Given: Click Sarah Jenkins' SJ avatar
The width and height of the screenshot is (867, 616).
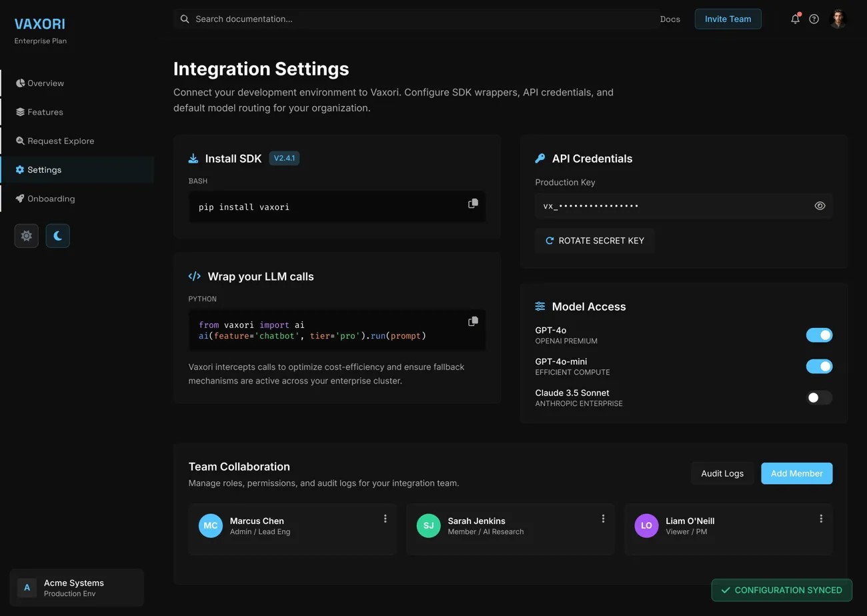Looking at the screenshot, I should (428, 525).
